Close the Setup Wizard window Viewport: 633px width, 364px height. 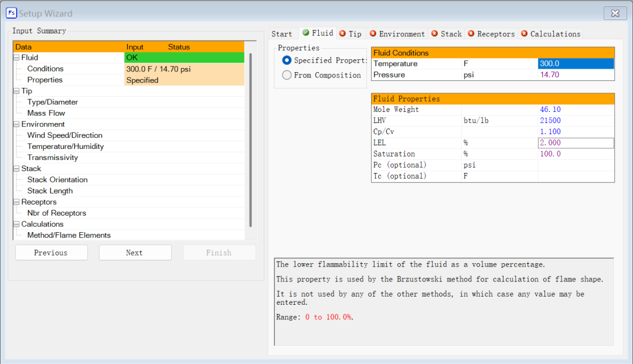point(615,13)
